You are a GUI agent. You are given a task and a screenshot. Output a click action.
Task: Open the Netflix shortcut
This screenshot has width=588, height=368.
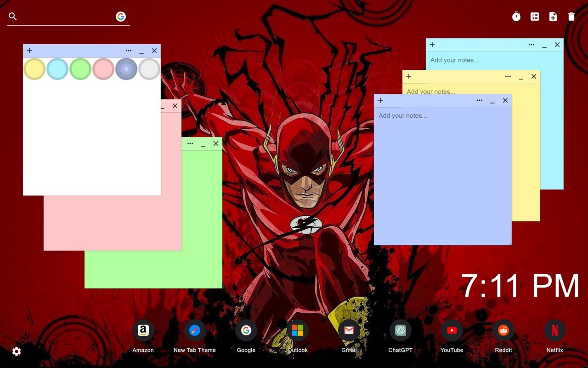click(x=554, y=330)
